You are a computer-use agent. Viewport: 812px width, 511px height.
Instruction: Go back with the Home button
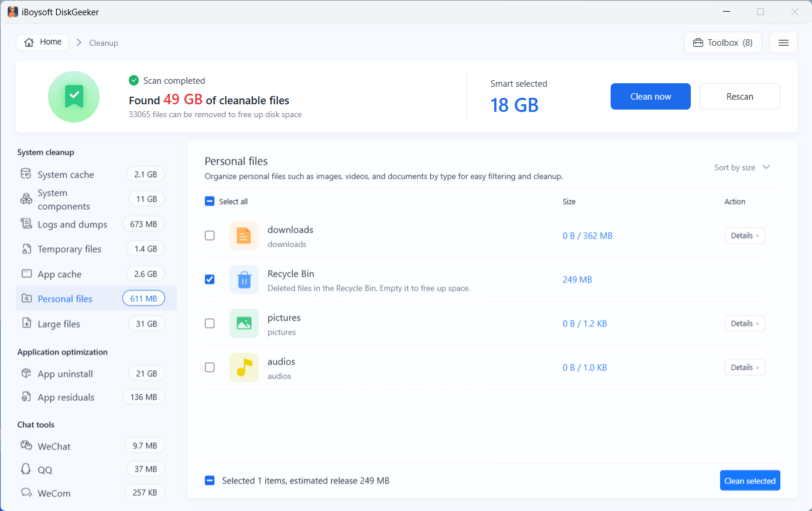(43, 42)
